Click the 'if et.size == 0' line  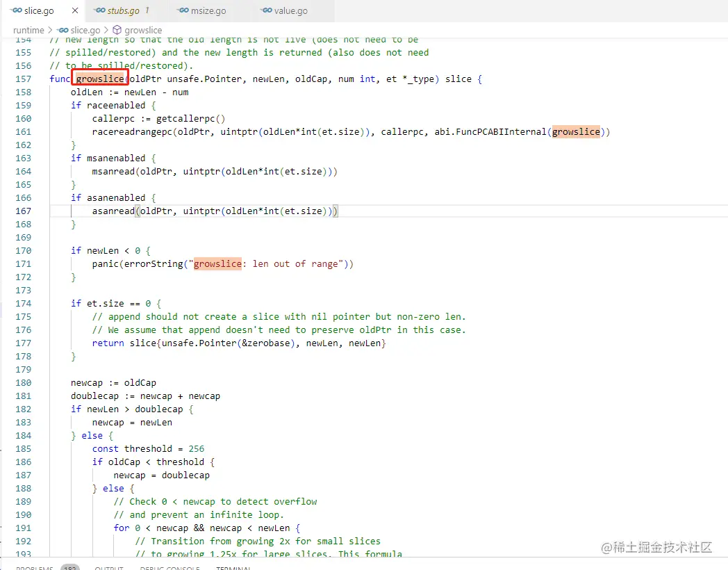click(x=116, y=304)
